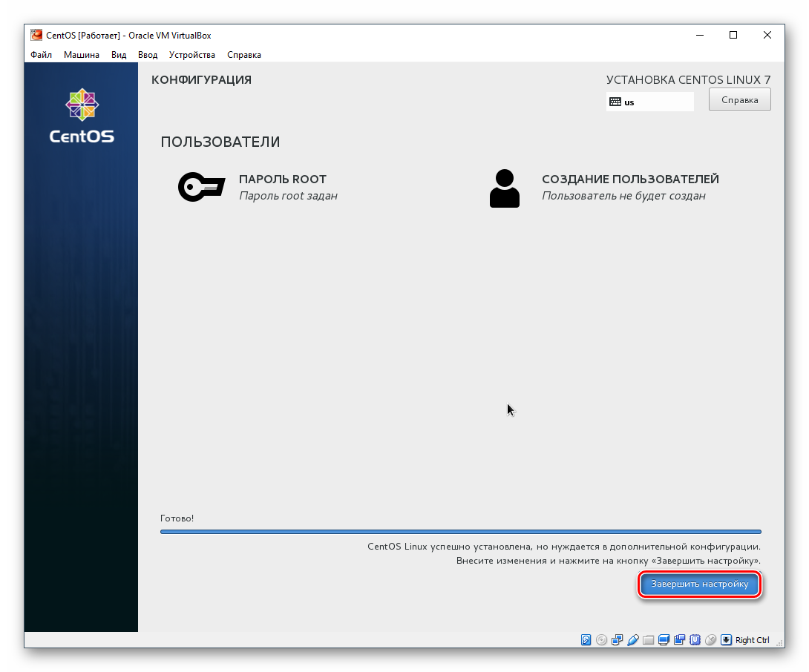Click the USB devices icon in the status bar
This screenshot has width=809, height=672.
tap(632, 639)
